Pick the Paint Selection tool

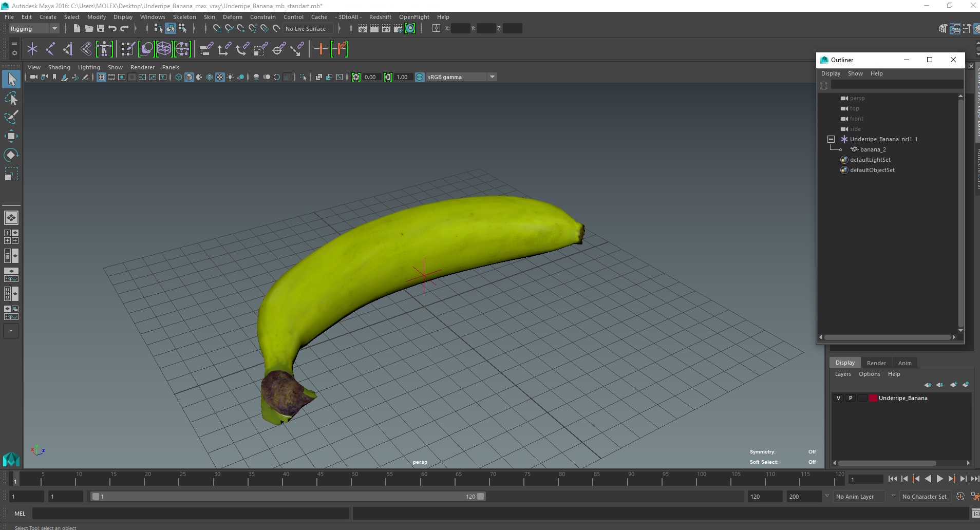tap(11, 117)
